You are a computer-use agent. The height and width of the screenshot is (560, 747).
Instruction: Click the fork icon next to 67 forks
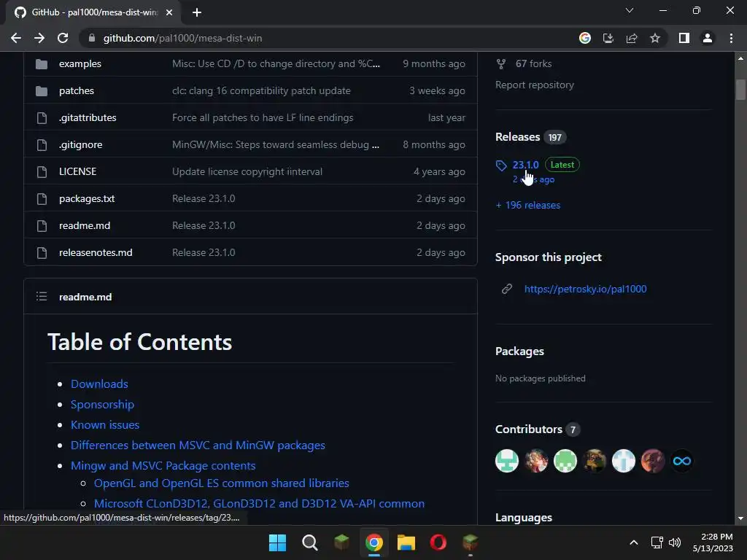501,64
